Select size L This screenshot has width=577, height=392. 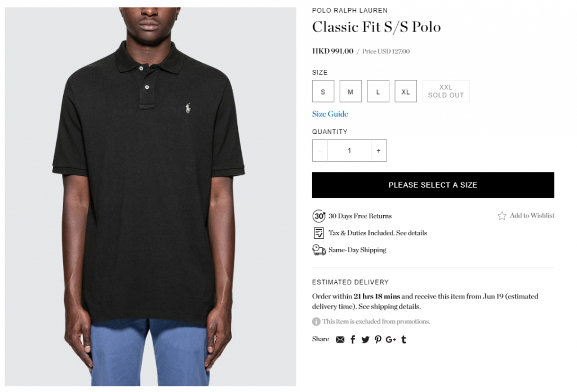pos(378,91)
